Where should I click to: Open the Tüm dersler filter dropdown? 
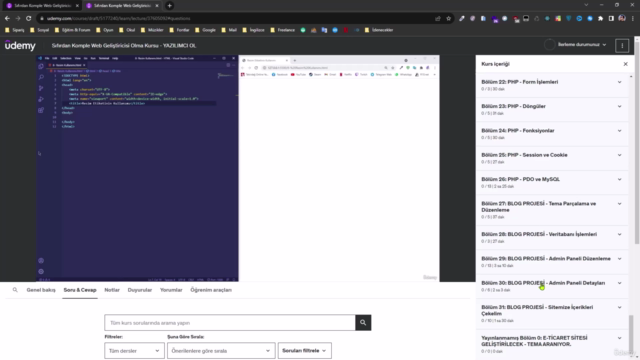coord(134,351)
